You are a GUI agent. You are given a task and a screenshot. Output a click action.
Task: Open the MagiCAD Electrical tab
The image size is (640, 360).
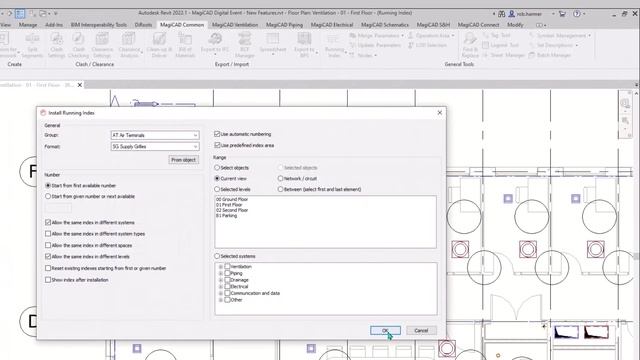[332, 25]
